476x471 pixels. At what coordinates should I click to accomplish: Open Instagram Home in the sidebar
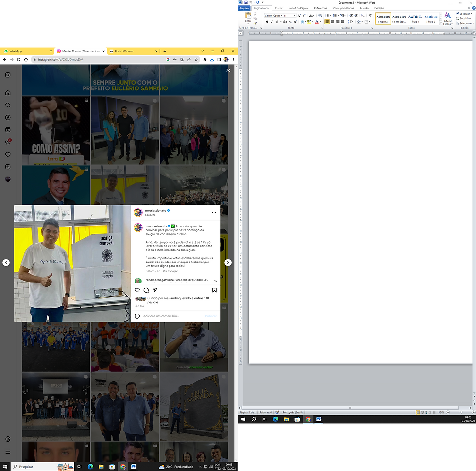point(8,93)
